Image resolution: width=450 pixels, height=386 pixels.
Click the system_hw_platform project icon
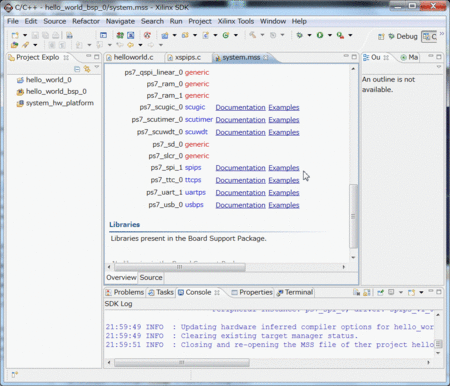tap(20, 103)
